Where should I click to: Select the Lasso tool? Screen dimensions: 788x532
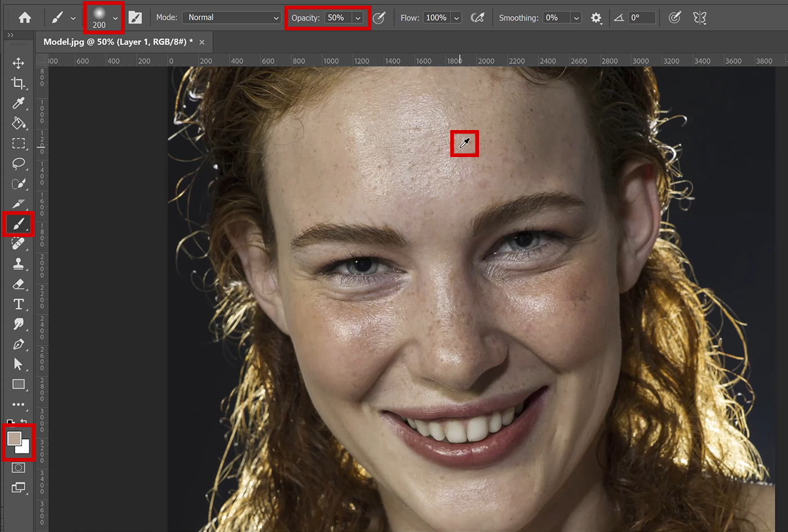click(x=19, y=164)
